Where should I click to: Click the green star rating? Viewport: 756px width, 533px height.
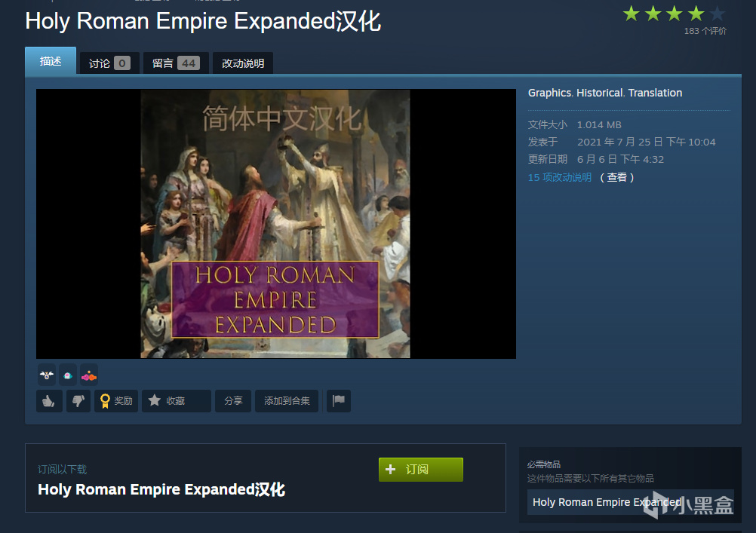674,14
